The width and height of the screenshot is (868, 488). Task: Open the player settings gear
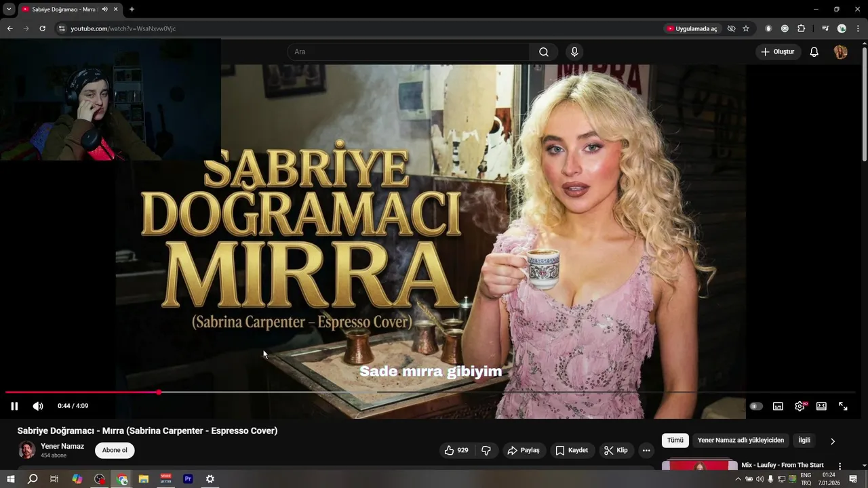pos(800,406)
